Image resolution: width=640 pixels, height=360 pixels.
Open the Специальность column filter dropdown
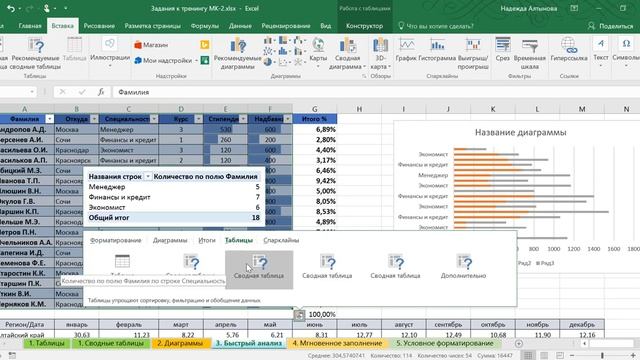click(154, 119)
